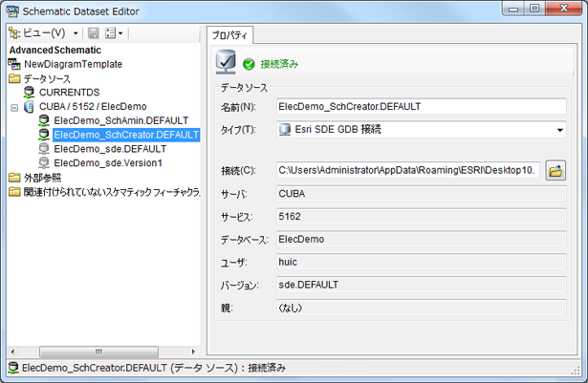
Task: Click the 関連付けられていない folder icon
Action: point(14,192)
